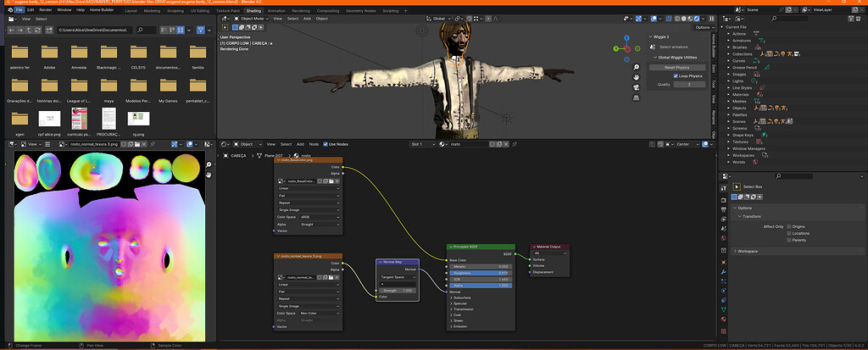Open the Object Mode dropdown
868x350 pixels.
click(x=251, y=19)
